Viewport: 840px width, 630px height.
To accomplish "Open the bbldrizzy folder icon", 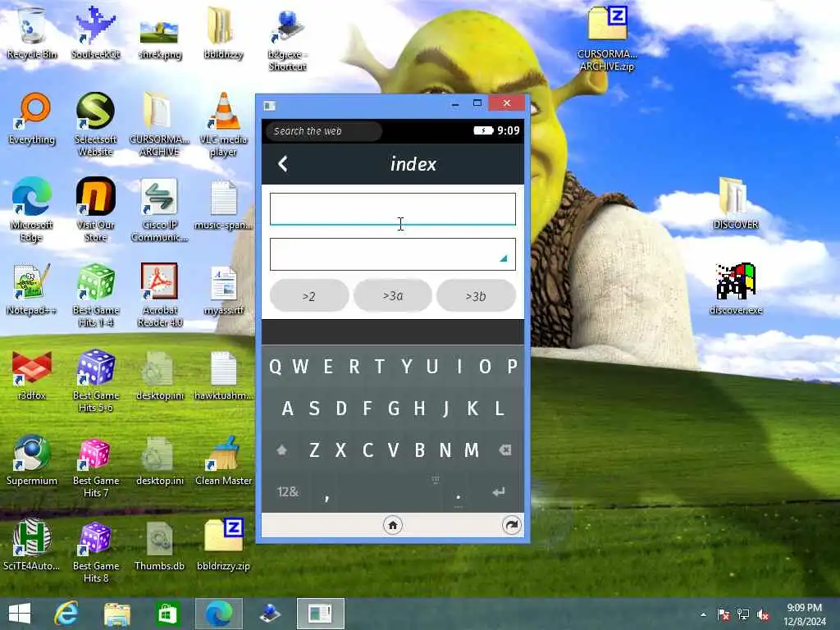I will tap(223, 32).
